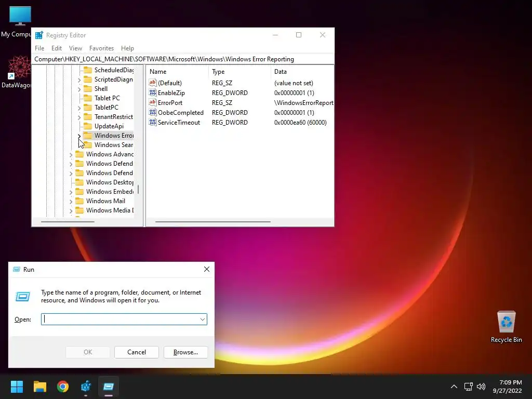
Task: Expand the ScriptedDiagn tree key
Action: (x=79, y=79)
